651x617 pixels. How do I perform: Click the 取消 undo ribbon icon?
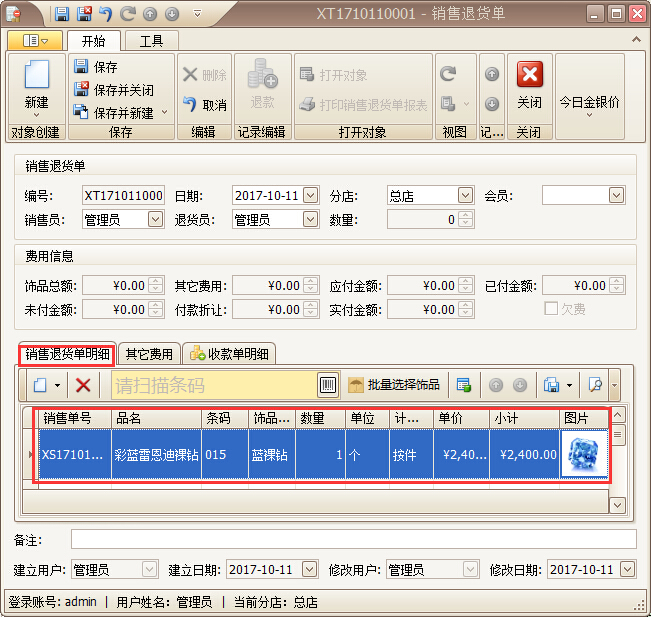coord(204,105)
